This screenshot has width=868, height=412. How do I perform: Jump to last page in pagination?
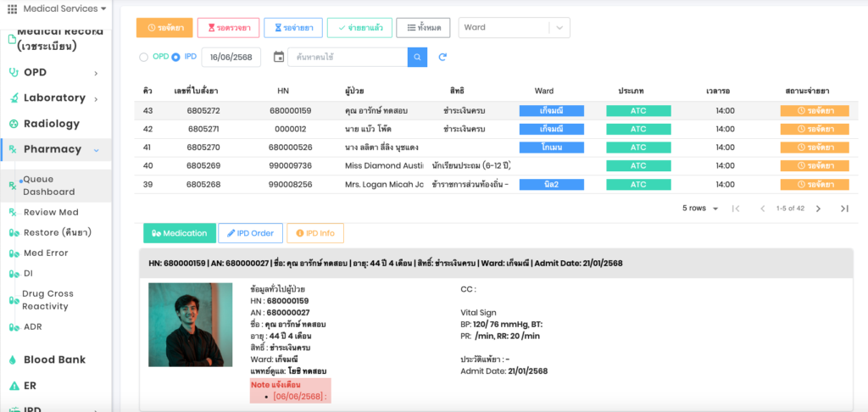(x=844, y=209)
